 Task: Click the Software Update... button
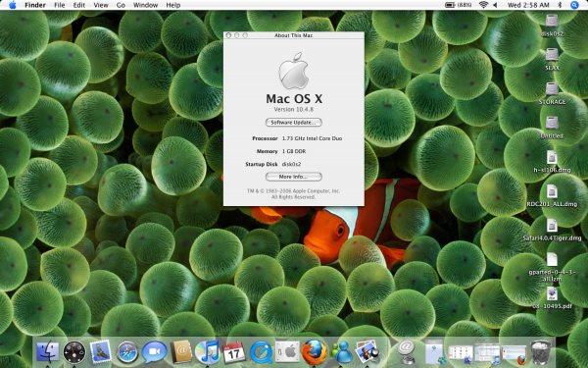coord(294,123)
